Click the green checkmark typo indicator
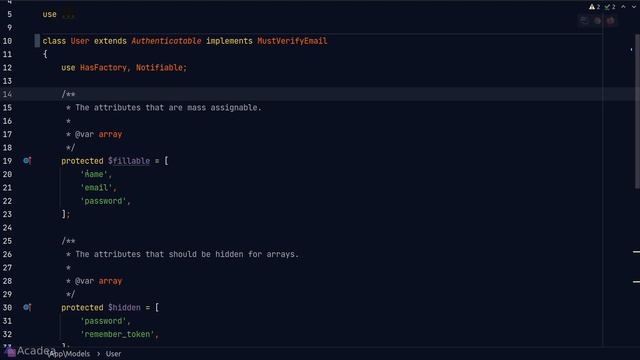 (610, 7)
